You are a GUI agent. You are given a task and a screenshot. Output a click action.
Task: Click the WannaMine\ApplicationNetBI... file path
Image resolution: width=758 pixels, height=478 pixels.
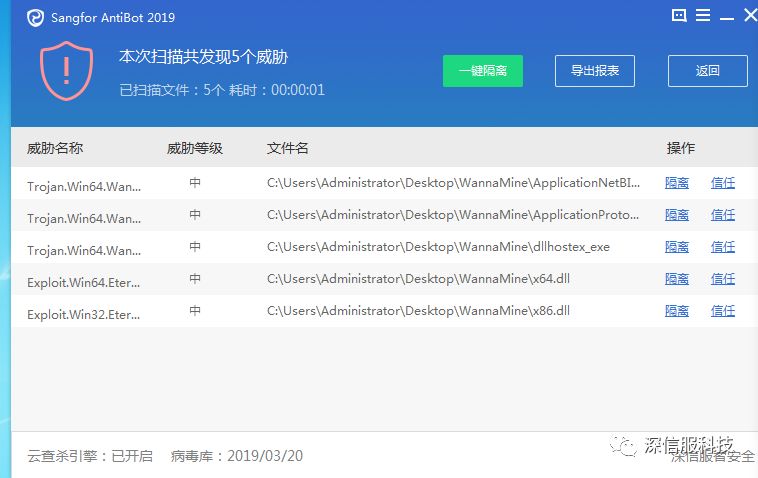453,183
